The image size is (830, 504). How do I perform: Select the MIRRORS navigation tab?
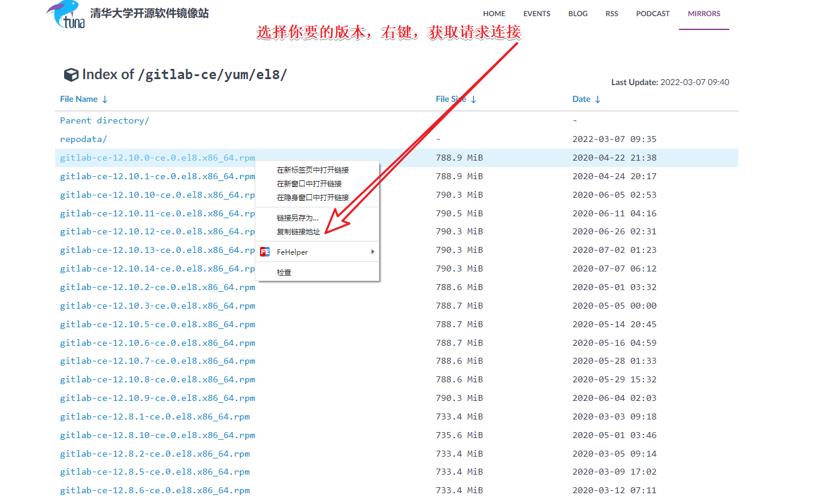tap(704, 14)
